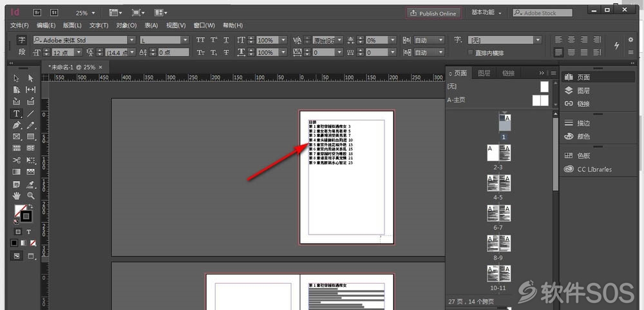Switch to the 链接 panel tab
Viewport: 644px width, 310px height.
pos(508,73)
